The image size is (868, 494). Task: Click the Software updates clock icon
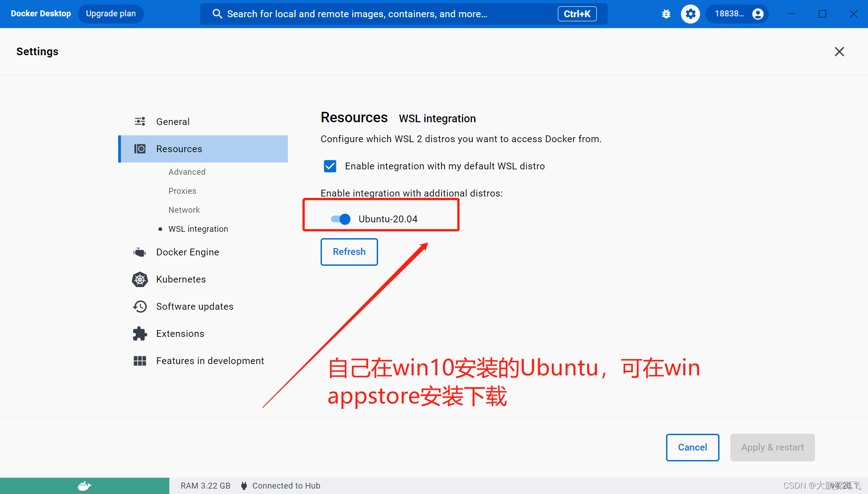[x=140, y=307]
